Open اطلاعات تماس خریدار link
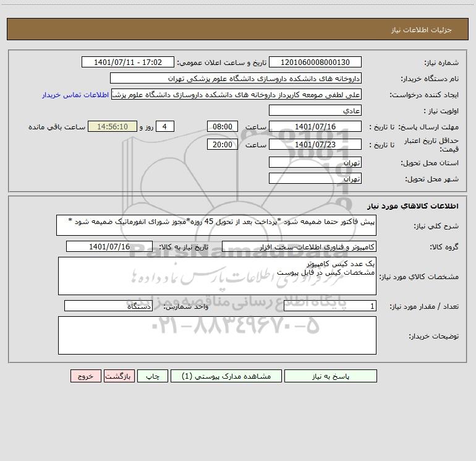The width and height of the screenshot is (476, 461). [75, 95]
